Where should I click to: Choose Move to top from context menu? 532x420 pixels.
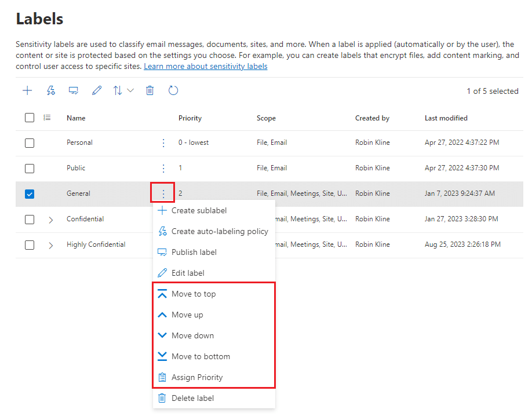194,294
